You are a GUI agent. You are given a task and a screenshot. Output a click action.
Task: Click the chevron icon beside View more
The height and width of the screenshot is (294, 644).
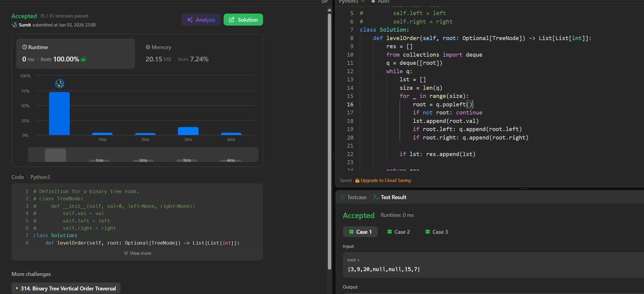tap(126, 253)
